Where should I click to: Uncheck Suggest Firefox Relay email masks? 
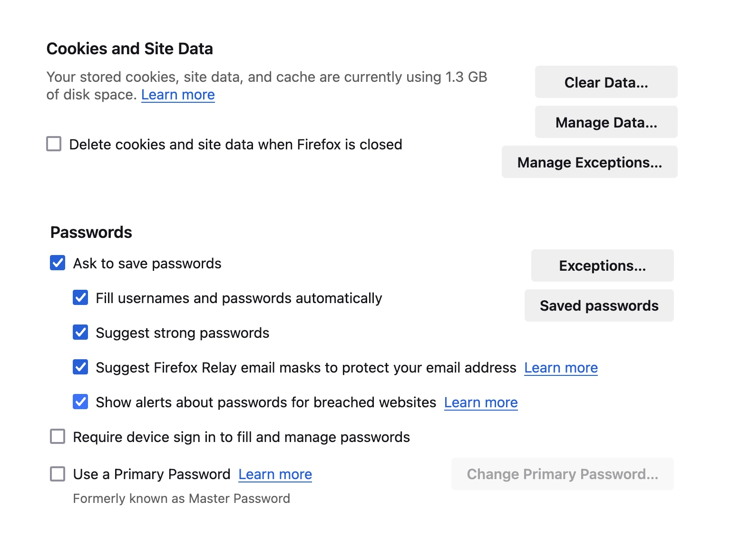click(80, 367)
